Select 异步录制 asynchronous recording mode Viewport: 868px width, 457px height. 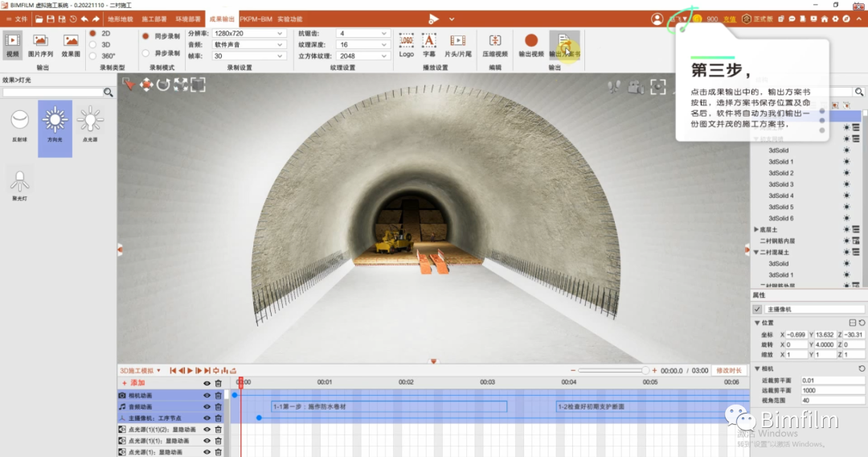(x=145, y=53)
